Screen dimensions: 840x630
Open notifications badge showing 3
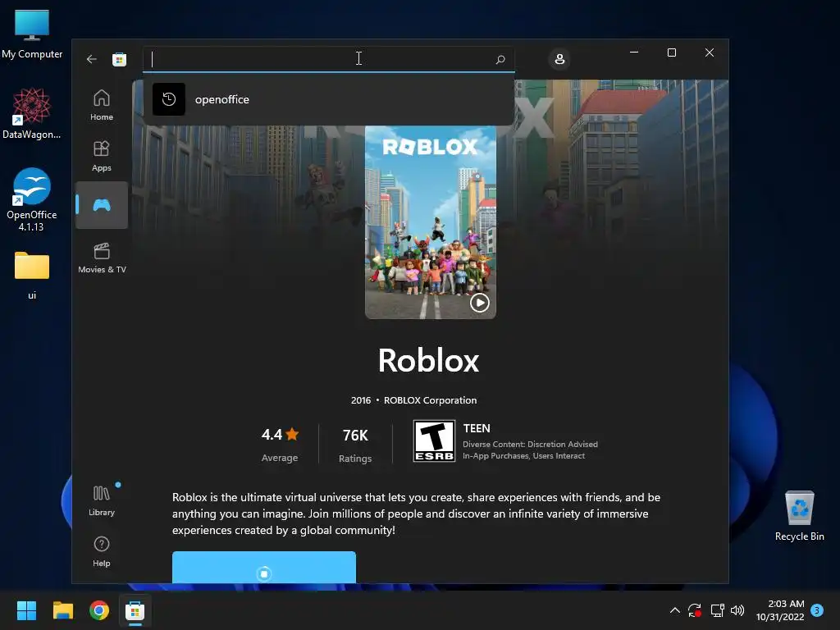(817, 610)
